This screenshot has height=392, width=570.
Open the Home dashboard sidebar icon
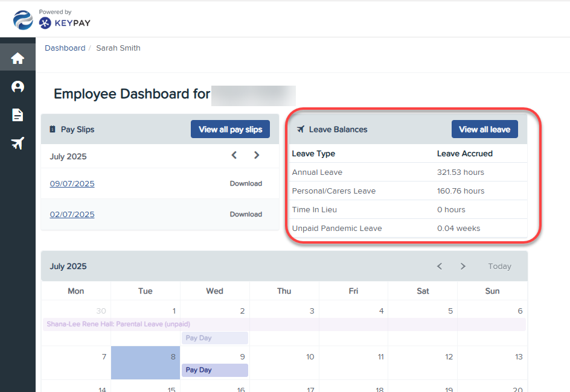18,58
